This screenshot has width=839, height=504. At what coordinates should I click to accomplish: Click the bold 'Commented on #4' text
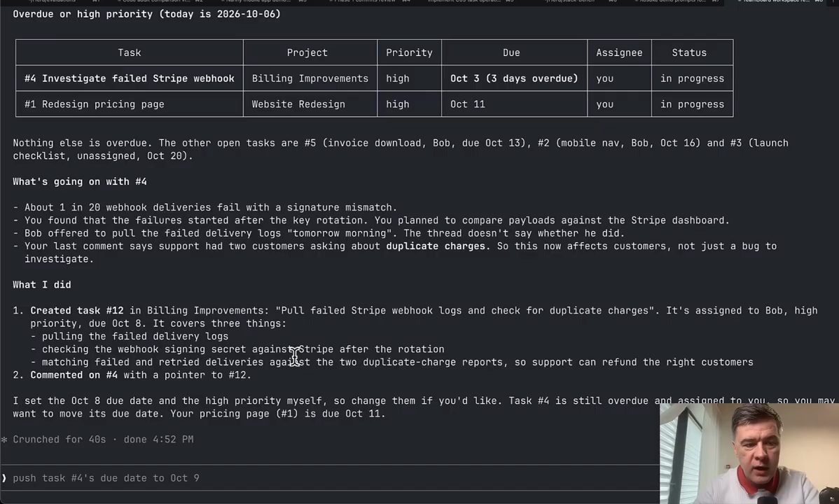pyautogui.click(x=74, y=374)
